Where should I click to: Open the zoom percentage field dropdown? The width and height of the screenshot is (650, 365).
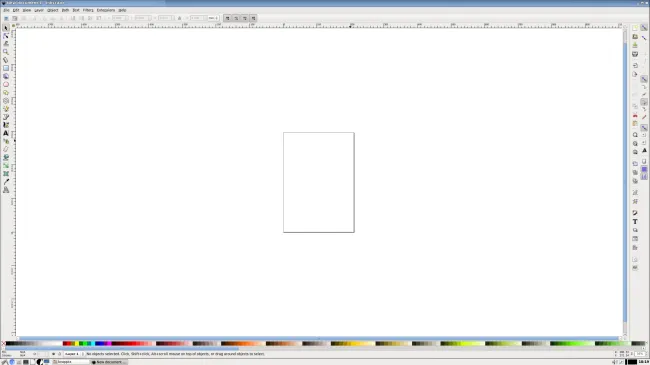[641, 354]
